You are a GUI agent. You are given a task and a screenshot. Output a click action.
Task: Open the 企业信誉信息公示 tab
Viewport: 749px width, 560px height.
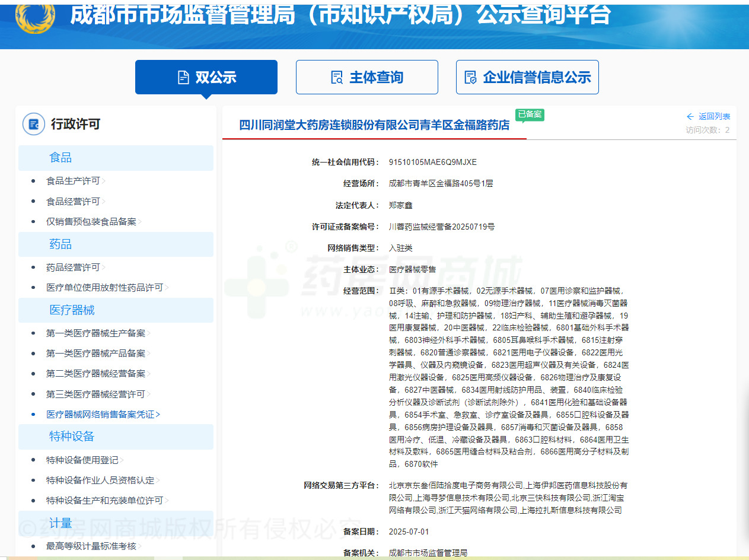click(527, 77)
